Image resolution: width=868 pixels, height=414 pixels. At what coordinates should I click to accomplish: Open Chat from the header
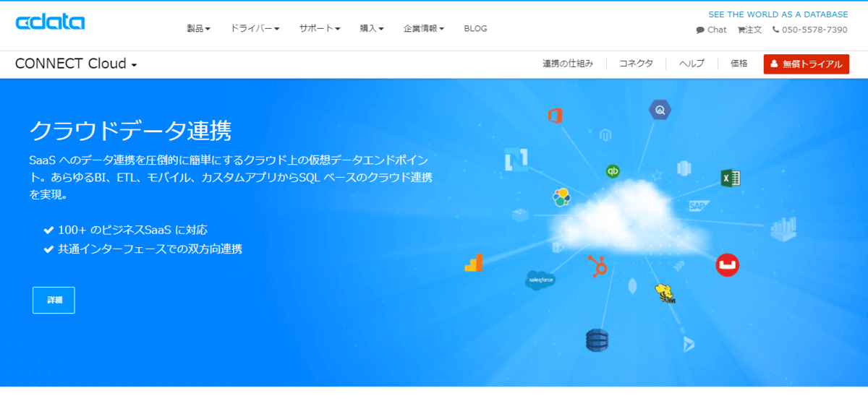pyautogui.click(x=712, y=30)
